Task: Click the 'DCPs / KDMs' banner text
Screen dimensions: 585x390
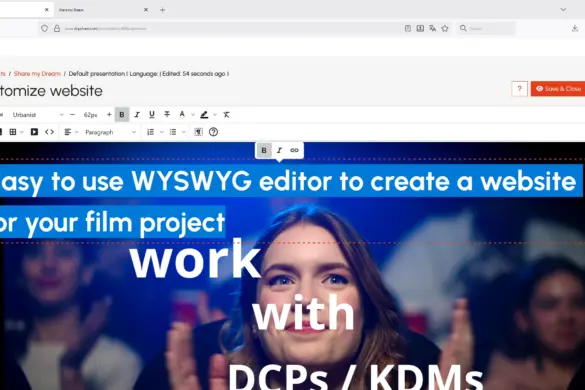Action: pyautogui.click(x=355, y=376)
